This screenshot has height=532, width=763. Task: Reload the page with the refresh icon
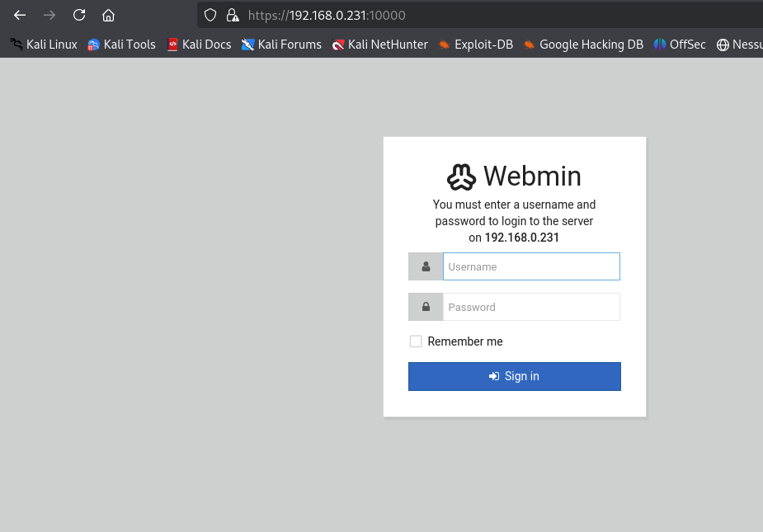pos(79,15)
